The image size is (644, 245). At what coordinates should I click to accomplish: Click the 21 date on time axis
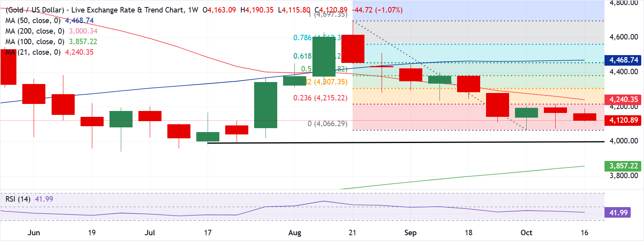(x=352, y=233)
